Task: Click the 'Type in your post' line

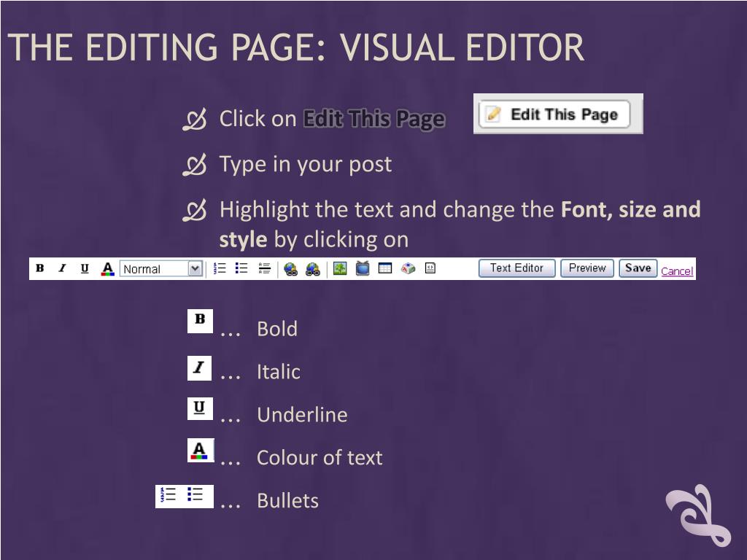Action: point(306,165)
